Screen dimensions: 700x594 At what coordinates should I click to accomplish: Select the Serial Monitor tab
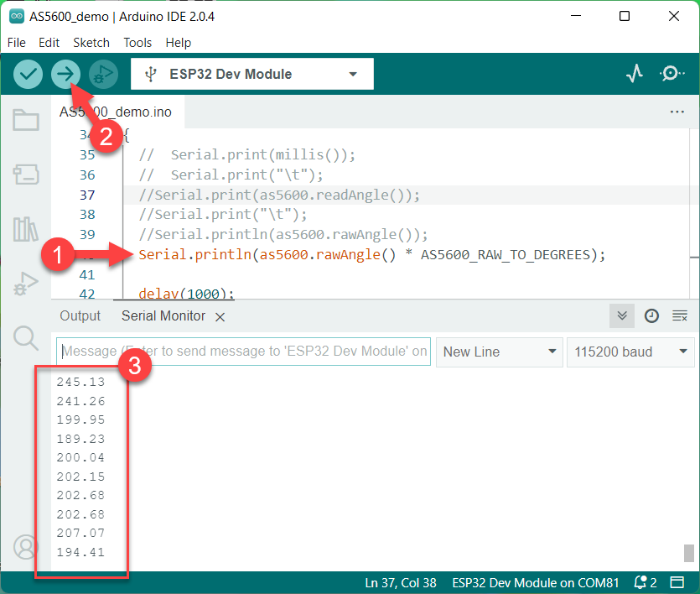163,315
